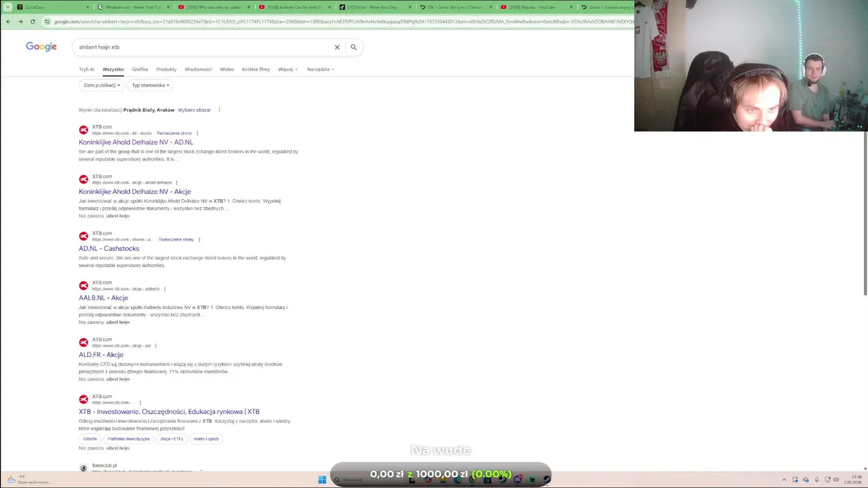The width and height of the screenshot is (868, 488).
Task: Open ALD.FR - Akcje result
Action: click(x=101, y=355)
